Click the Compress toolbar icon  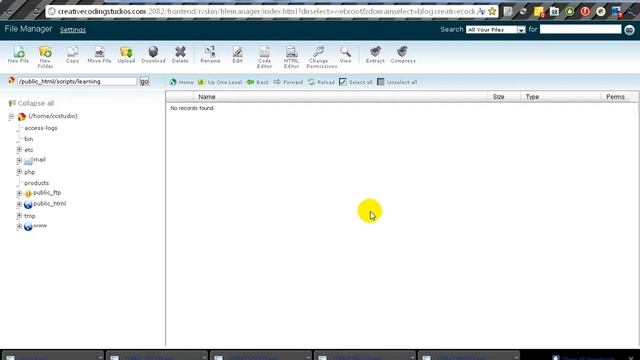403,54
